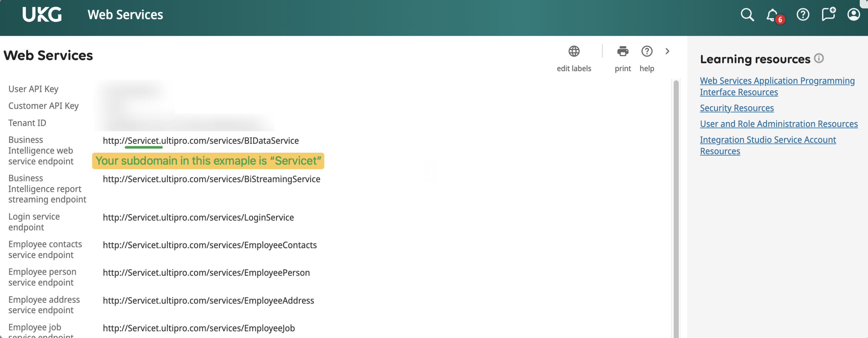Open User and Role Administration Resources link
The width and height of the screenshot is (868, 338).
tap(779, 124)
